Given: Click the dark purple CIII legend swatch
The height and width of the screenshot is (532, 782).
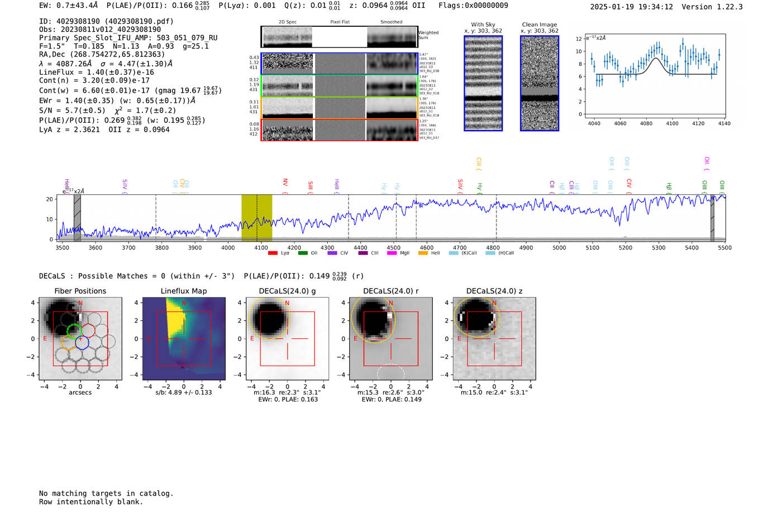Looking at the screenshot, I should point(363,253).
